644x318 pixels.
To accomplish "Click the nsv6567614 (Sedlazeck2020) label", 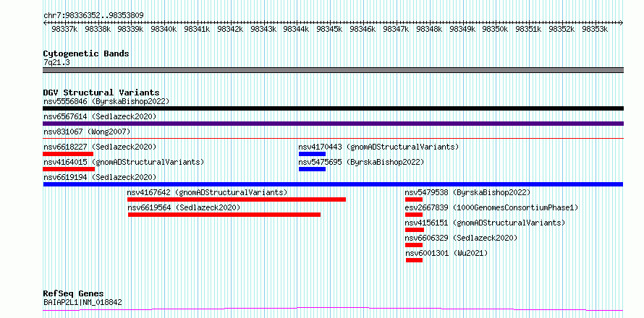I will [x=100, y=116].
